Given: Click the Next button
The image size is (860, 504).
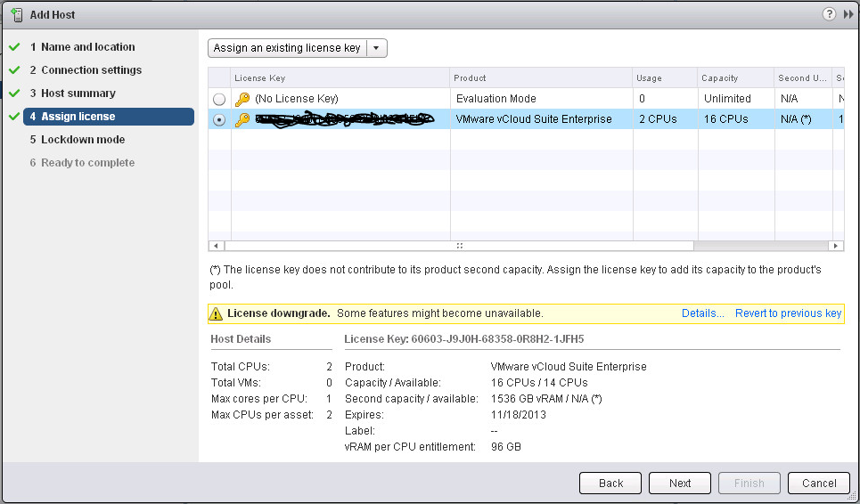Looking at the screenshot, I should click(680, 484).
